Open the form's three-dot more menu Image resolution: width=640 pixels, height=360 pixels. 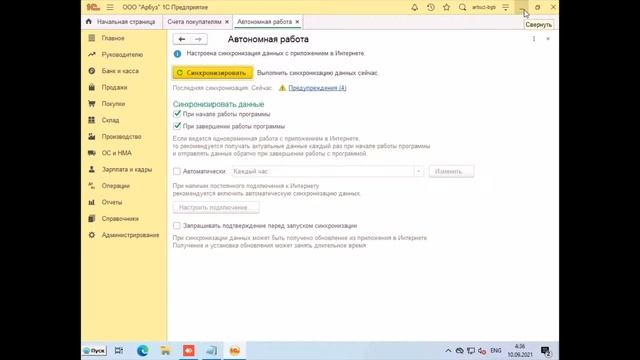(x=534, y=39)
